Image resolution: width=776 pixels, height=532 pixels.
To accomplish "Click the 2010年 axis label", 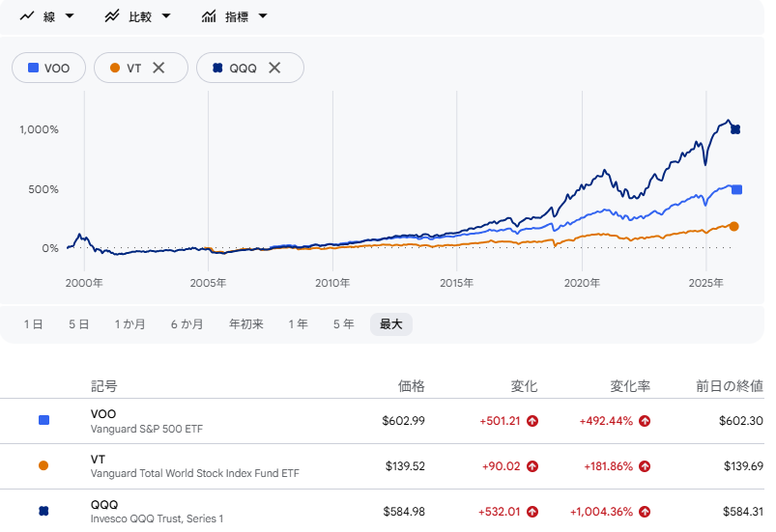I will [x=332, y=283].
